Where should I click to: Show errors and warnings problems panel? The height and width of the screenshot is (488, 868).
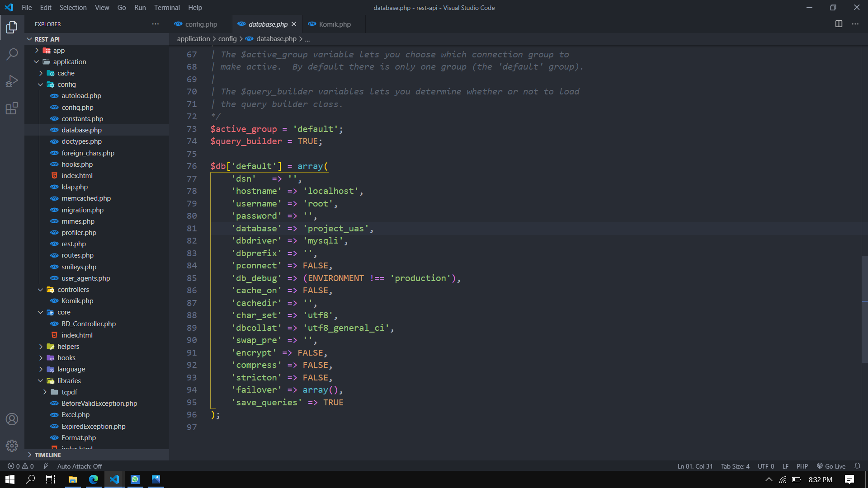pos(21,466)
